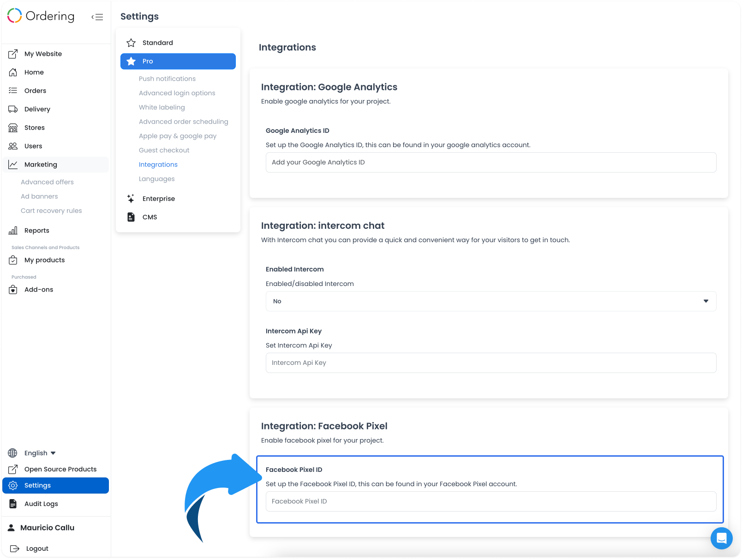Image resolution: width=742 pixels, height=560 pixels.
Task: Open Guest checkout settings
Action: tap(164, 150)
